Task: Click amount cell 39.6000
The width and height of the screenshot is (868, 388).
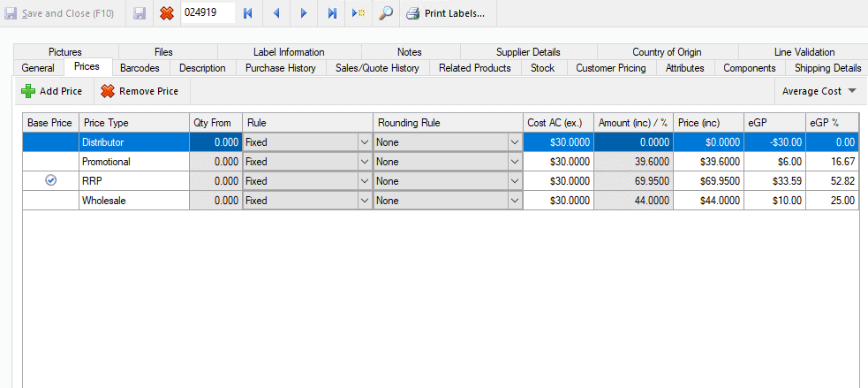Action: [x=634, y=162]
